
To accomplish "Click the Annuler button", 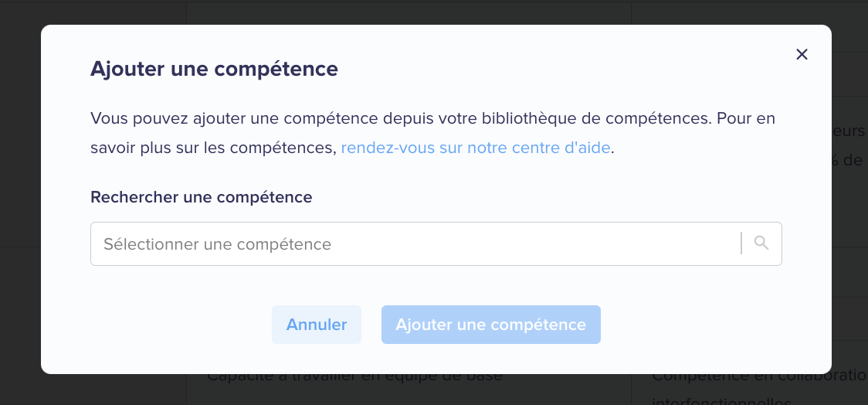I will point(316,325).
